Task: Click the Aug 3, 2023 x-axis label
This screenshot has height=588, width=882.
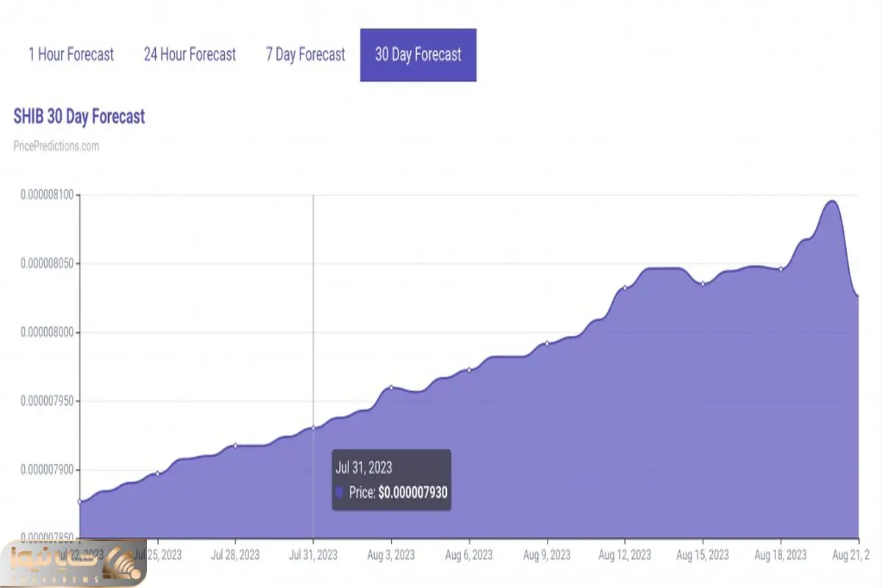Action: click(391, 554)
